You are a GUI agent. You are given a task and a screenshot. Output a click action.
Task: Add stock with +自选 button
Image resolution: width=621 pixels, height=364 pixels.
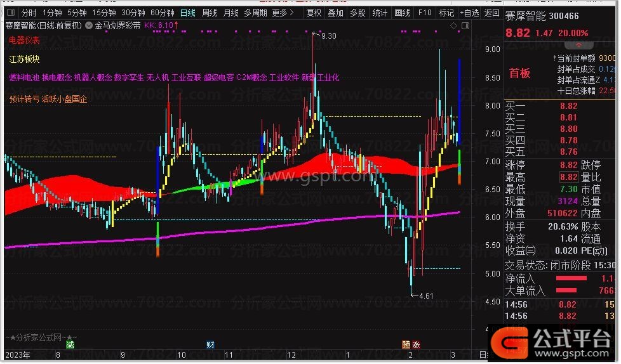pyautogui.click(x=469, y=13)
